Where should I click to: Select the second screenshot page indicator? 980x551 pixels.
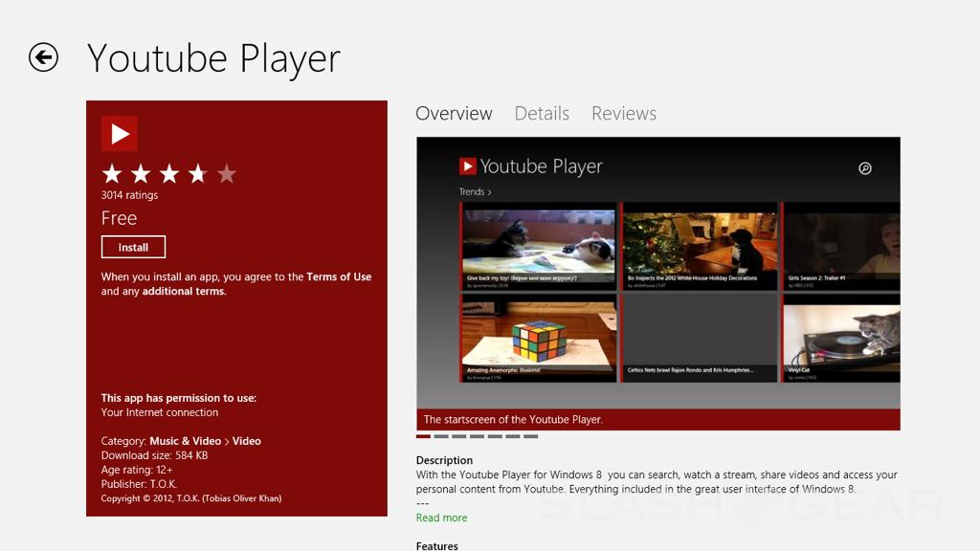[x=441, y=436]
